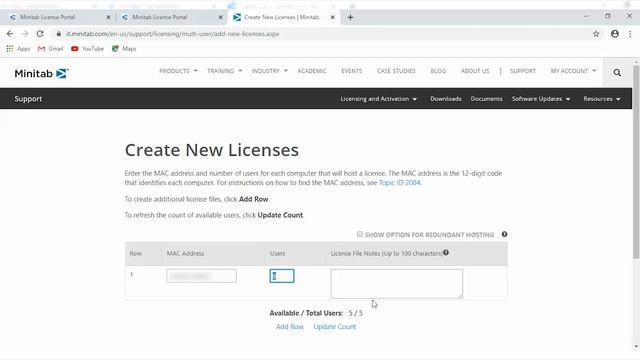Open YouTube bookmark
The width and height of the screenshot is (640, 360).
(x=87, y=49)
